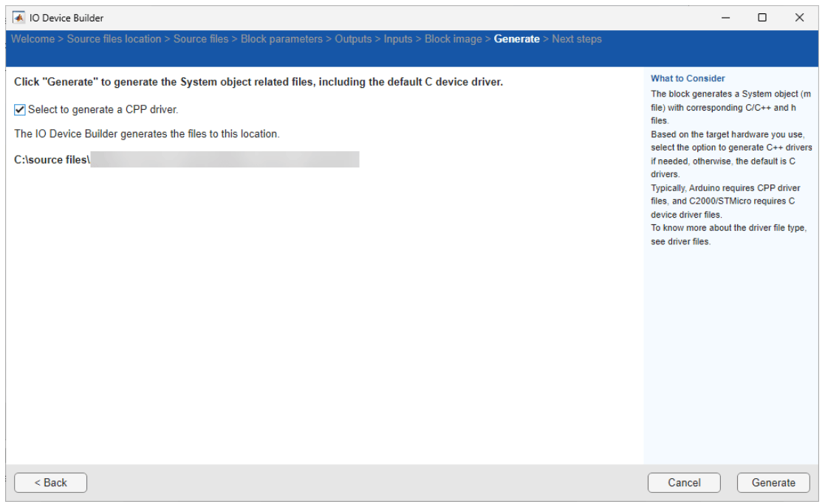Go back with the < Back button

tap(50, 483)
